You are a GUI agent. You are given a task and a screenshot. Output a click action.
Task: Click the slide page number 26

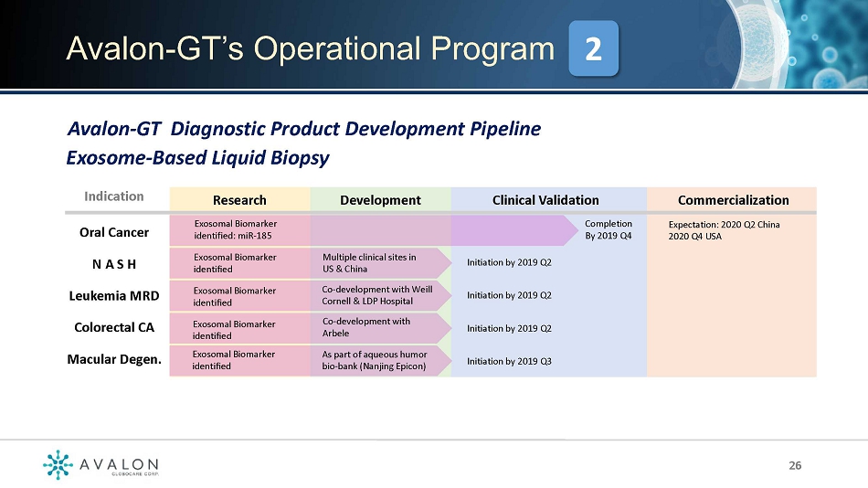tap(795, 466)
